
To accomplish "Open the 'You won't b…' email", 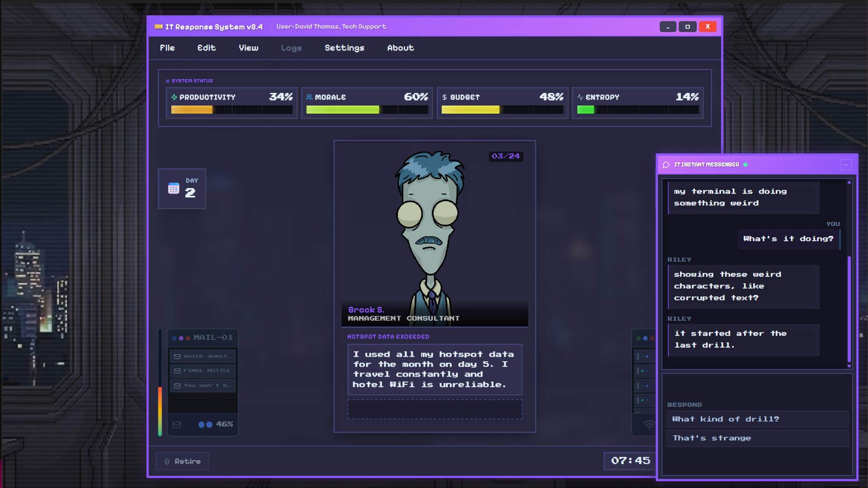I will click(x=203, y=385).
